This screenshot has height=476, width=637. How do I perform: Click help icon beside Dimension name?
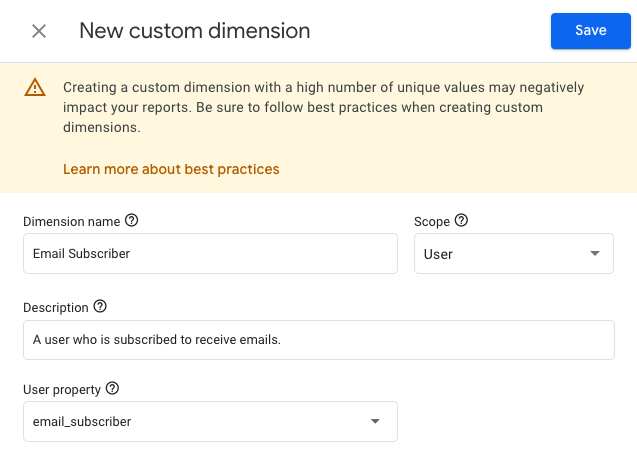132,221
